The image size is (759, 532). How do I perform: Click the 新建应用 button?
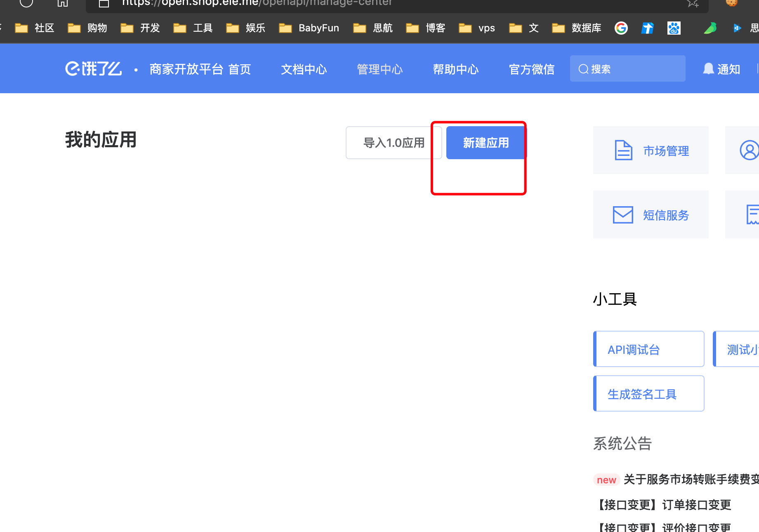pyautogui.click(x=485, y=142)
